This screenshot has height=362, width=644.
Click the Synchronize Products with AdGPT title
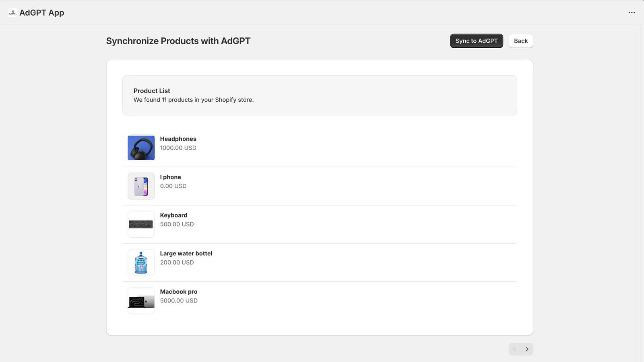point(178,41)
